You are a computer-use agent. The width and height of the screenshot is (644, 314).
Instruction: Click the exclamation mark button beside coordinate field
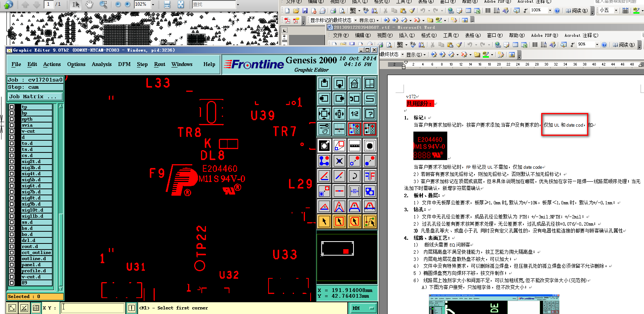(132, 308)
